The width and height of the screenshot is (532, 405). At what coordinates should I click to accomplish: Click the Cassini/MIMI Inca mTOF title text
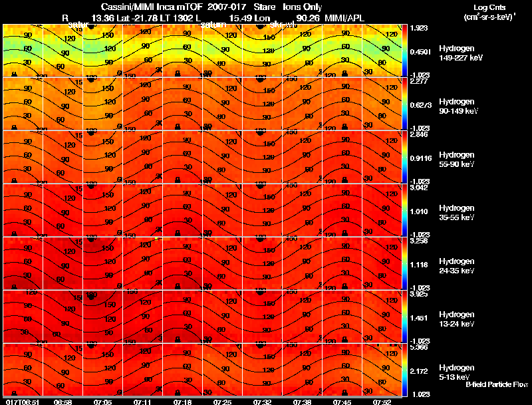(152, 7)
